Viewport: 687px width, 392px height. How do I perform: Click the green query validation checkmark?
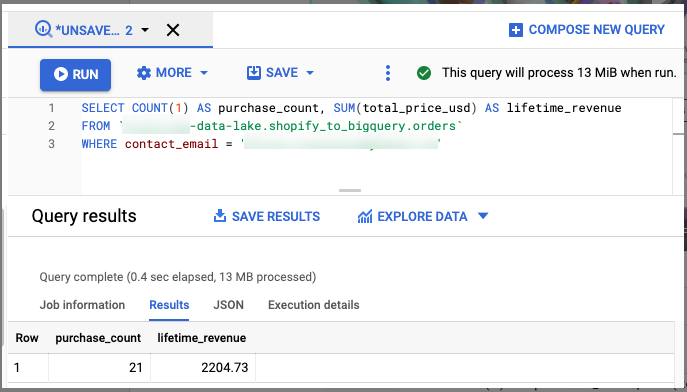coord(424,73)
